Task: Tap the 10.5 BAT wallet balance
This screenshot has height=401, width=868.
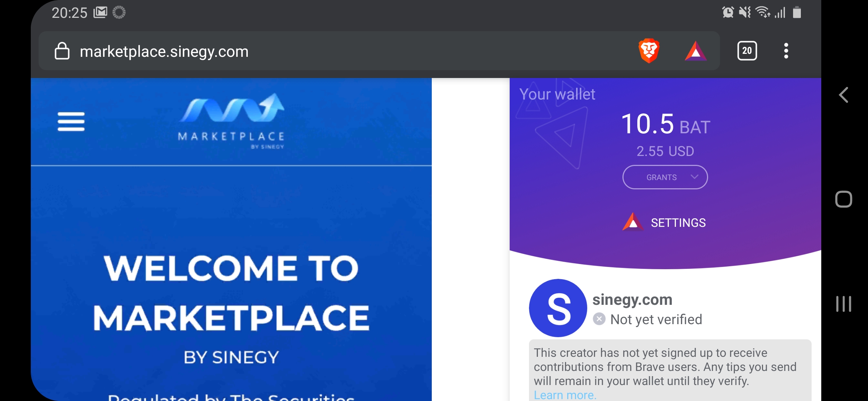Action: tap(665, 124)
